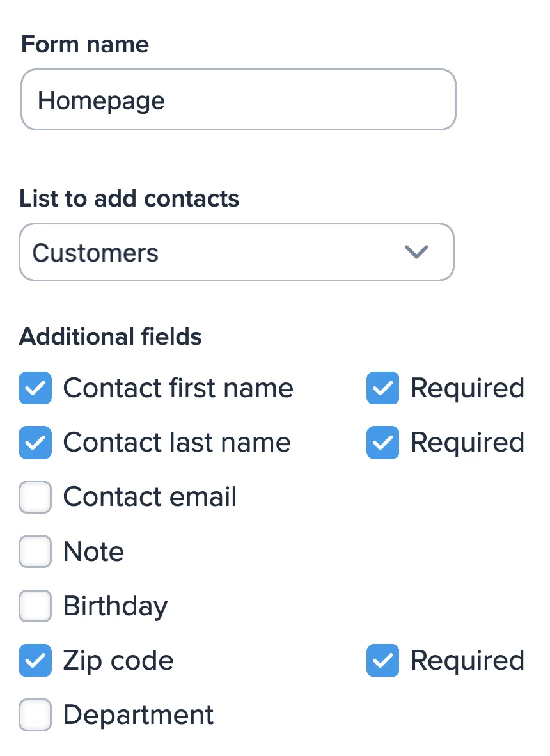
Task: Uncheck Required next to Contact first name
Action: (x=382, y=388)
